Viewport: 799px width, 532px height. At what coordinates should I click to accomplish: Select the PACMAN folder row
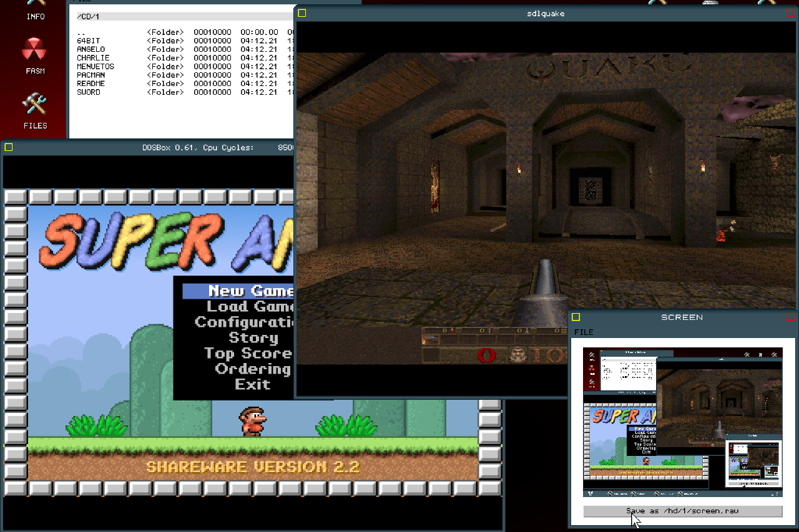184,75
